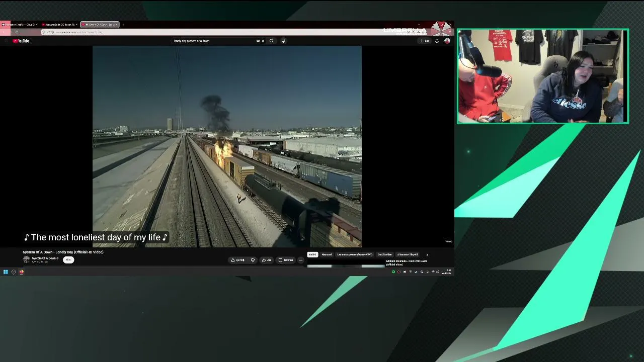Clear the YouTube search query
The image size is (644, 362).
click(263, 41)
